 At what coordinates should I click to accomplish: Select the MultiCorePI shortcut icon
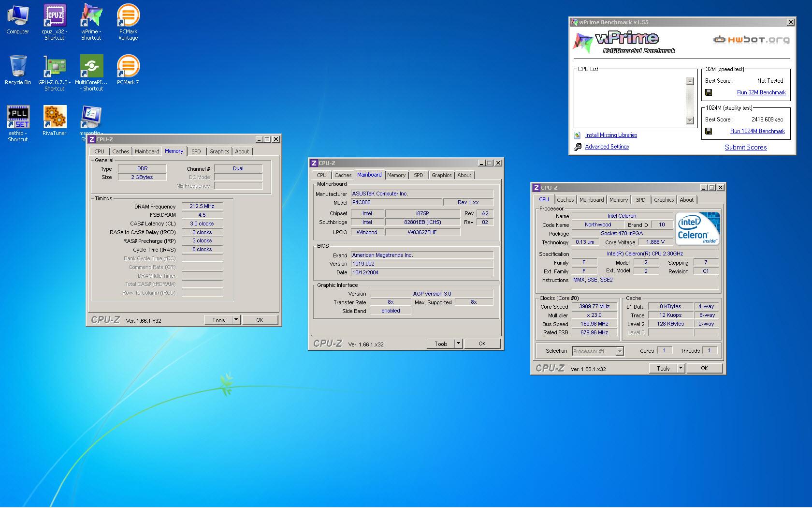pyautogui.click(x=91, y=73)
